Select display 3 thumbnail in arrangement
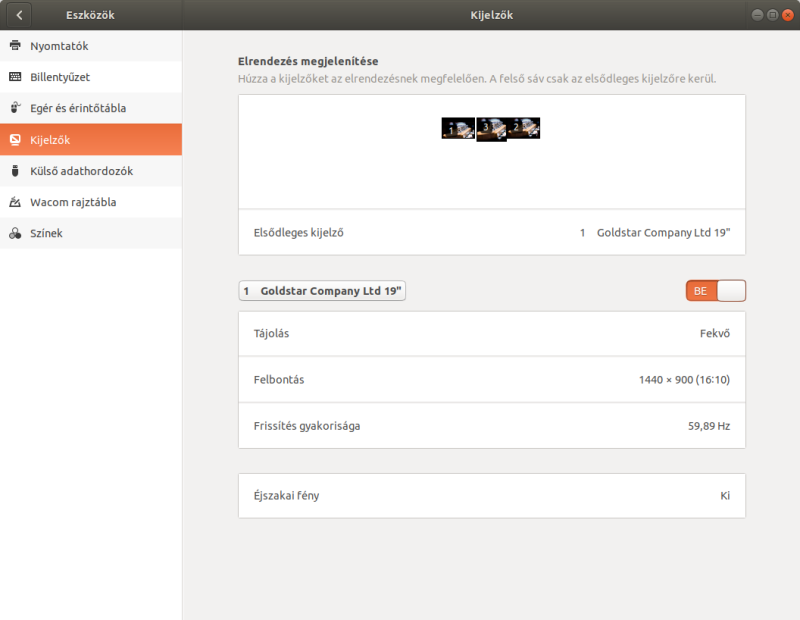800x620 pixels. click(x=491, y=129)
